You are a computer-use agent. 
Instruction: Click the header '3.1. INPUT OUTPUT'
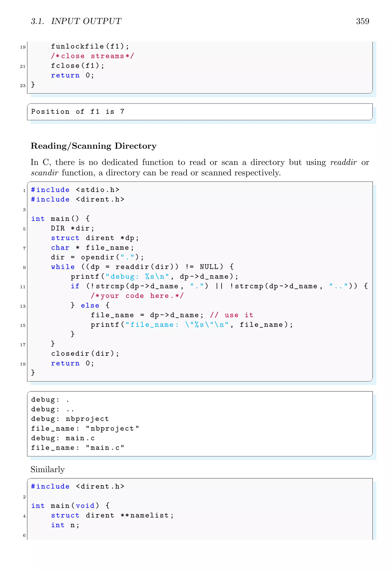pyautogui.click(x=76, y=21)
